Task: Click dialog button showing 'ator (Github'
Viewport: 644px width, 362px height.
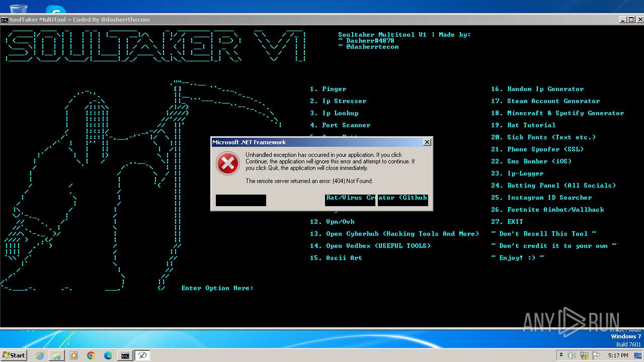Action: (403, 200)
